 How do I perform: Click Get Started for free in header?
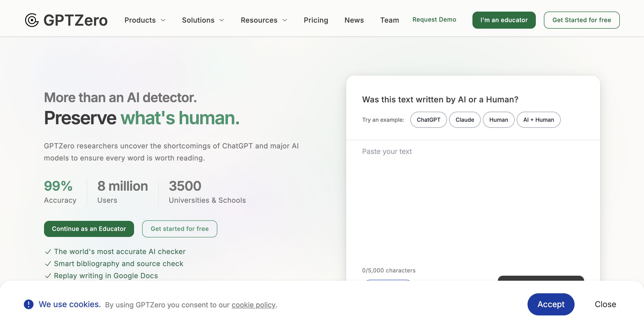pos(582,20)
